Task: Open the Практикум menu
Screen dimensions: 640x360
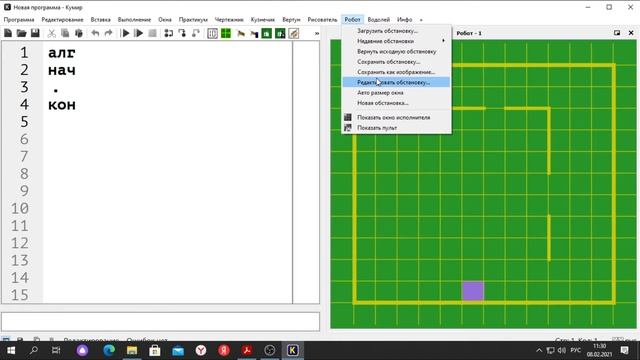Action: click(x=193, y=20)
